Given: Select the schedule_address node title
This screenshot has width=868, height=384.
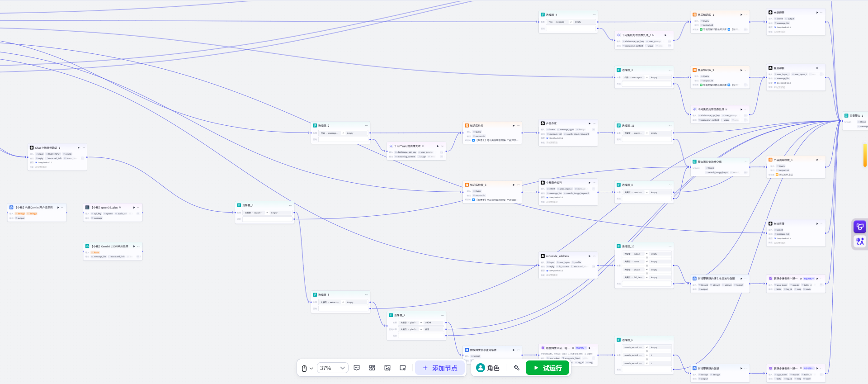Looking at the screenshot, I should 557,256.
